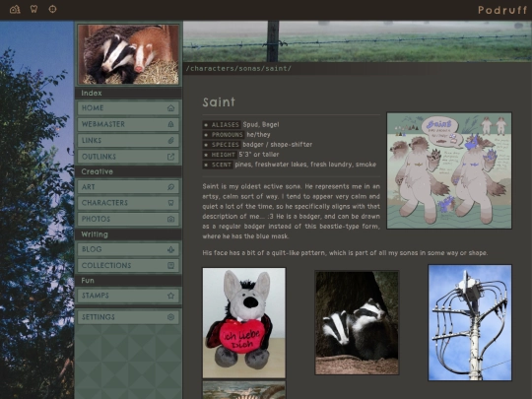Click the HEIGHT label tag

pyautogui.click(x=220, y=155)
